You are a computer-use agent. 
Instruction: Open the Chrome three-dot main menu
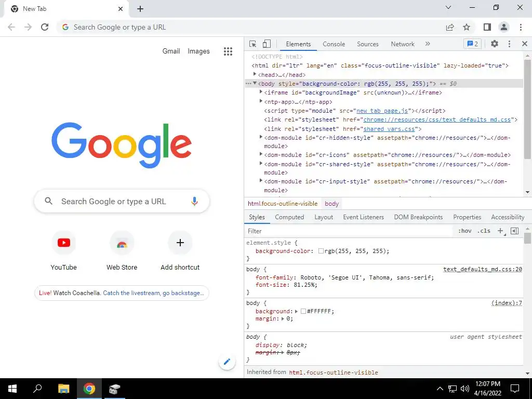click(521, 27)
